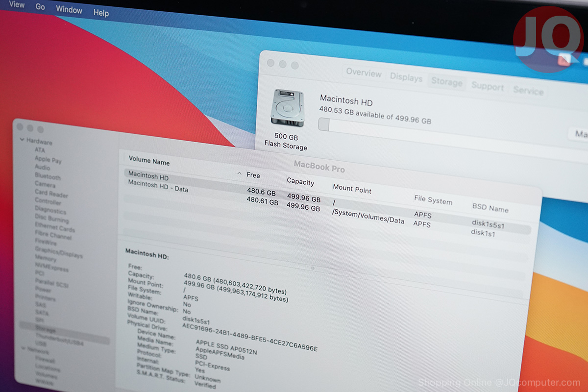Click the Flash Storage hard drive icon
This screenshot has height=392, width=588.
pos(287,108)
